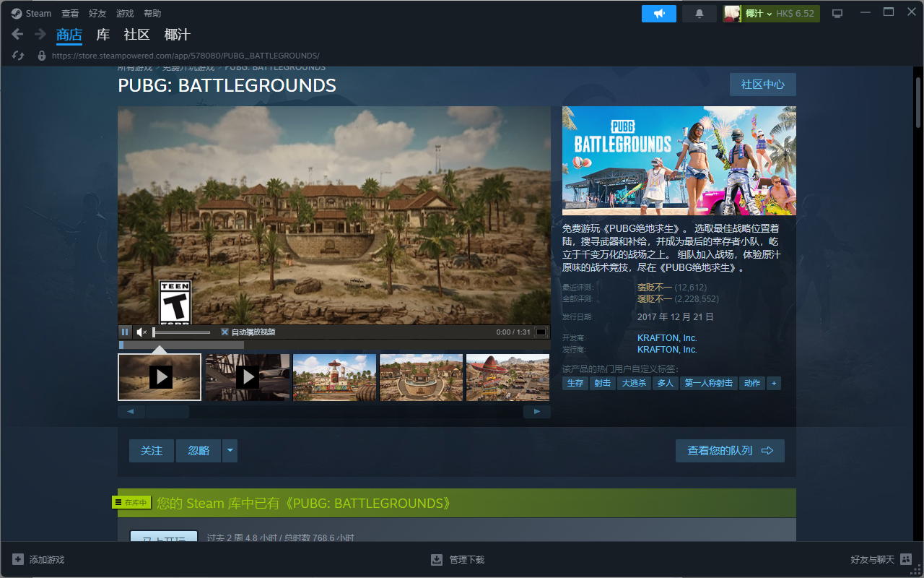924x578 pixels.
Task: Click the video progress seek bar
Action: click(x=334, y=345)
